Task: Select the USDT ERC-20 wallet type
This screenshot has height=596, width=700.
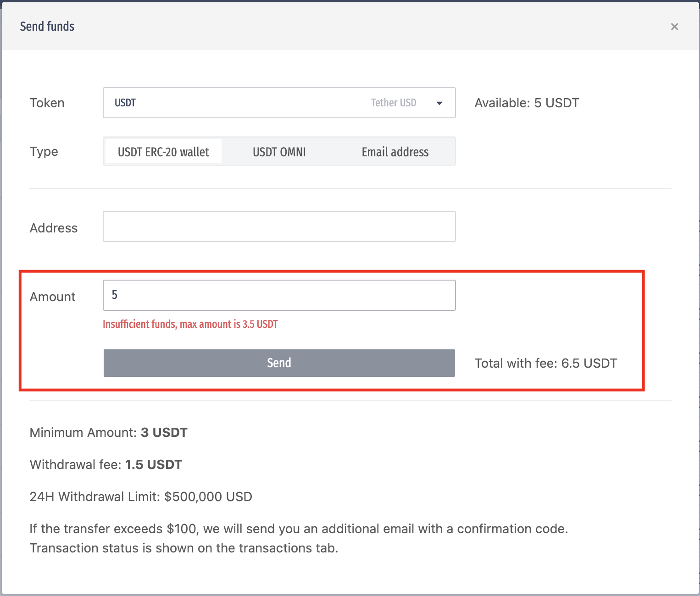Action: [x=163, y=152]
